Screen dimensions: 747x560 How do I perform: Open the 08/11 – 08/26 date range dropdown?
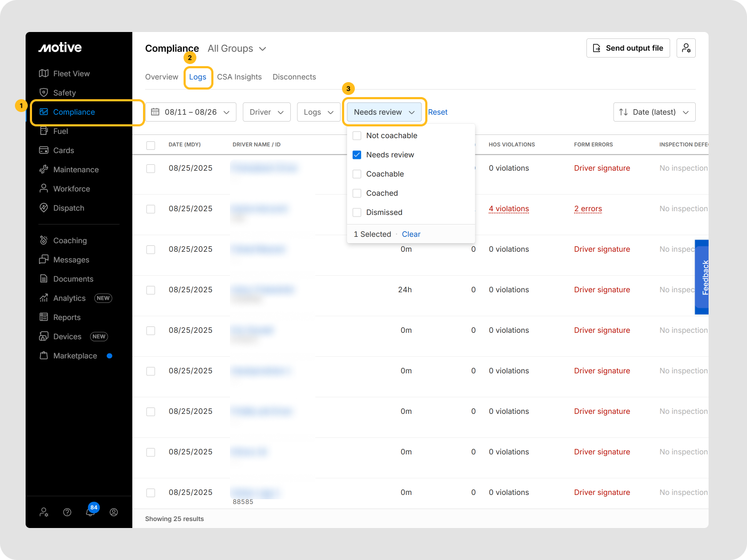point(190,112)
